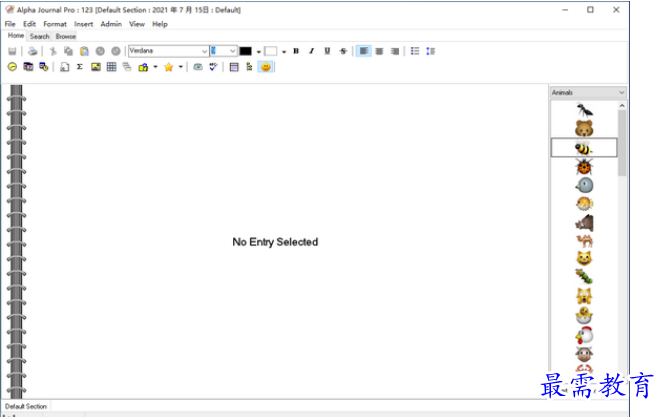Center align text
Viewport: 662px width, 417px height.
pyautogui.click(x=379, y=51)
